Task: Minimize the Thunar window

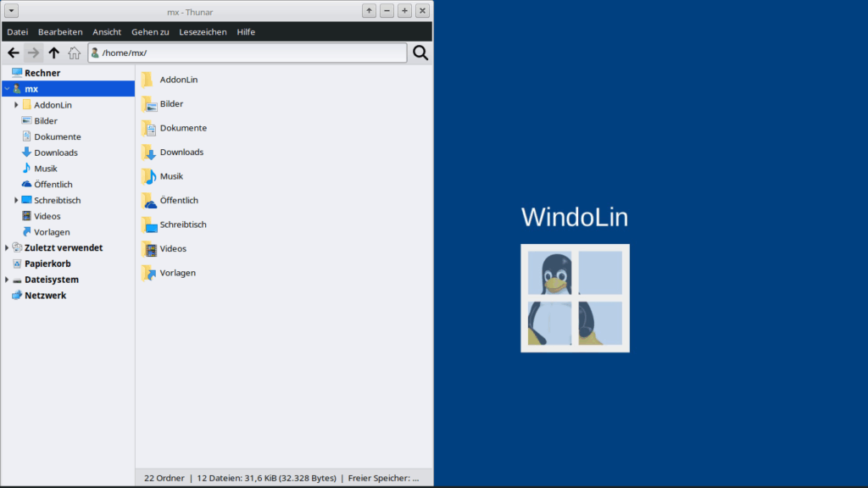Action: [x=387, y=10]
